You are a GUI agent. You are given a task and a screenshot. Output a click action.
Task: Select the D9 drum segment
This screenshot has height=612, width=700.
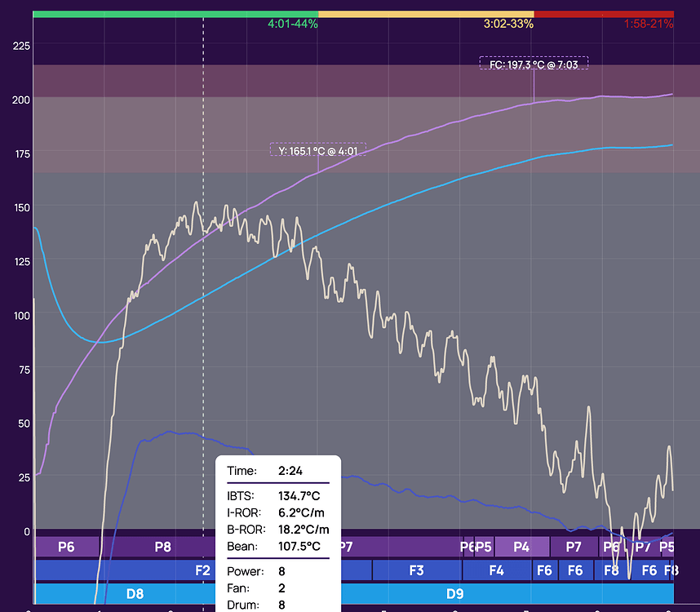coord(454,594)
